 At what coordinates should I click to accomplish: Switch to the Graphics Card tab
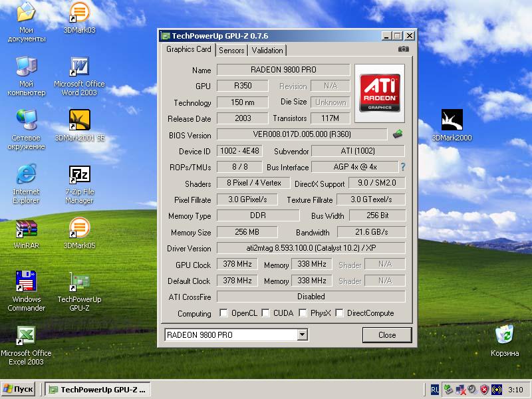coord(188,49)
